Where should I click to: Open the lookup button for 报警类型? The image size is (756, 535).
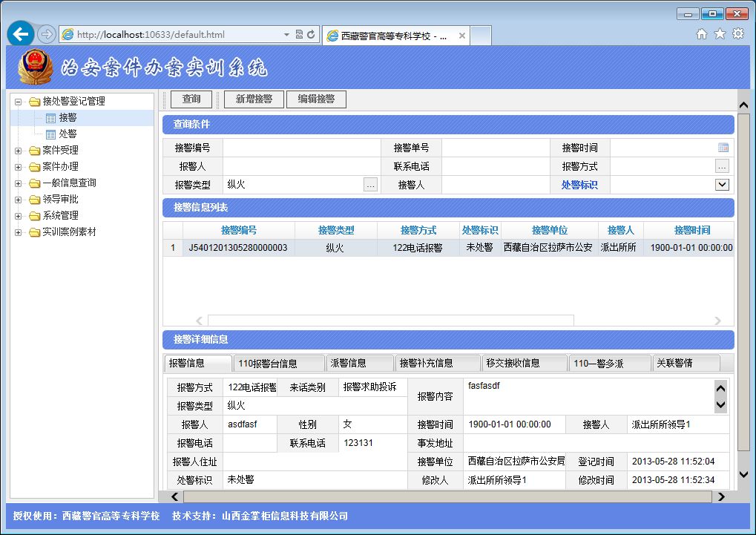(x=370, y=185)
